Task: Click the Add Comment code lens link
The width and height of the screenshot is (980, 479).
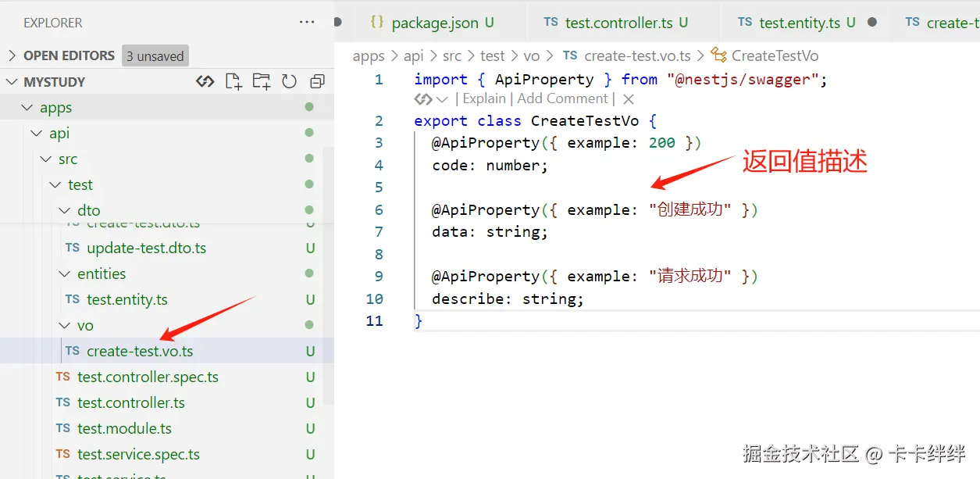Action: pyautogui.click(x=562, y=98)
